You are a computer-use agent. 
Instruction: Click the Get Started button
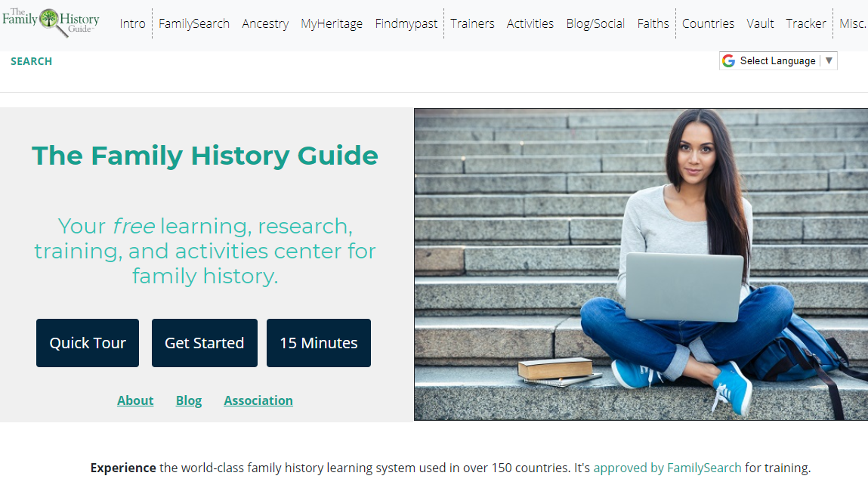click(204, 343)
